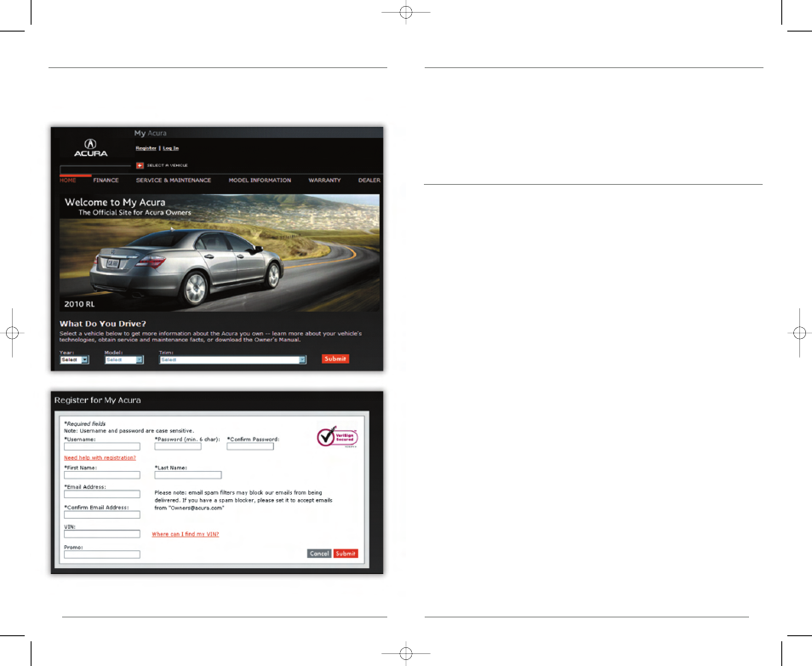Image resolution: width=812 pixels, height=666 pixels.
Task: Click the Register for My Acura title
Action: (97, 400)
